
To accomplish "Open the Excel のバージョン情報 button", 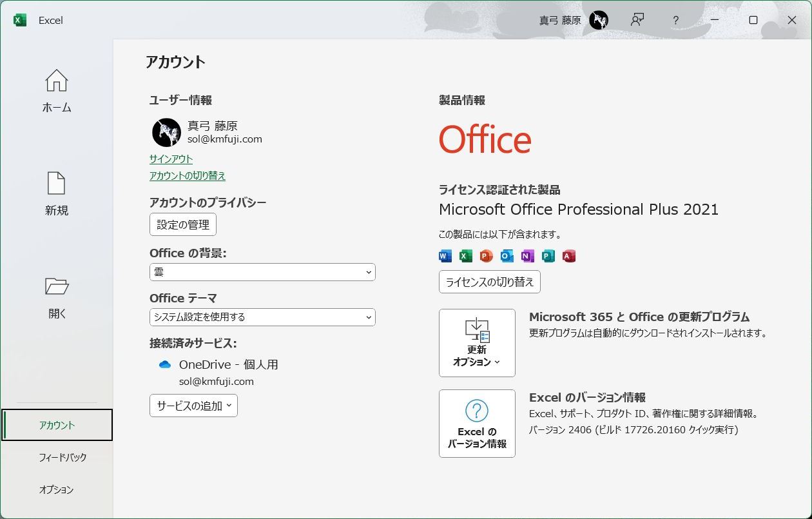I will pos(477,424).
